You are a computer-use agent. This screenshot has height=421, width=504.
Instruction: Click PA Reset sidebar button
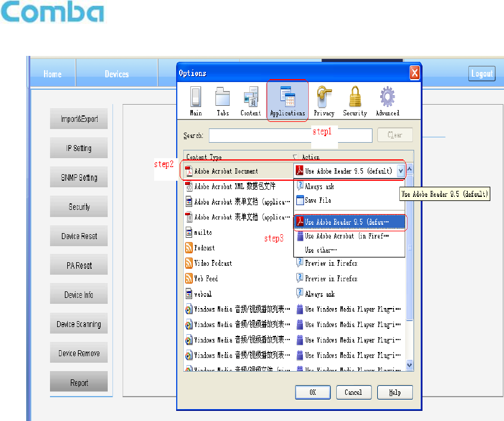(79, 265)
